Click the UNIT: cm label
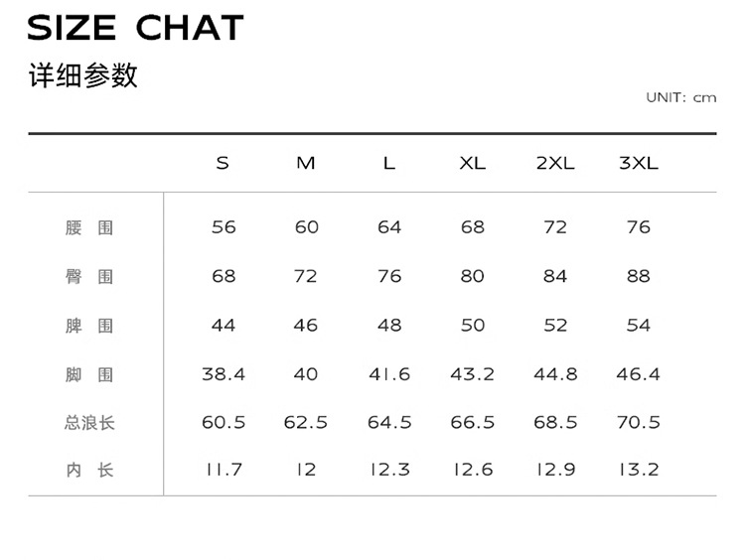Viewport: 745px width, 560px height. click(x=680, y=97)
